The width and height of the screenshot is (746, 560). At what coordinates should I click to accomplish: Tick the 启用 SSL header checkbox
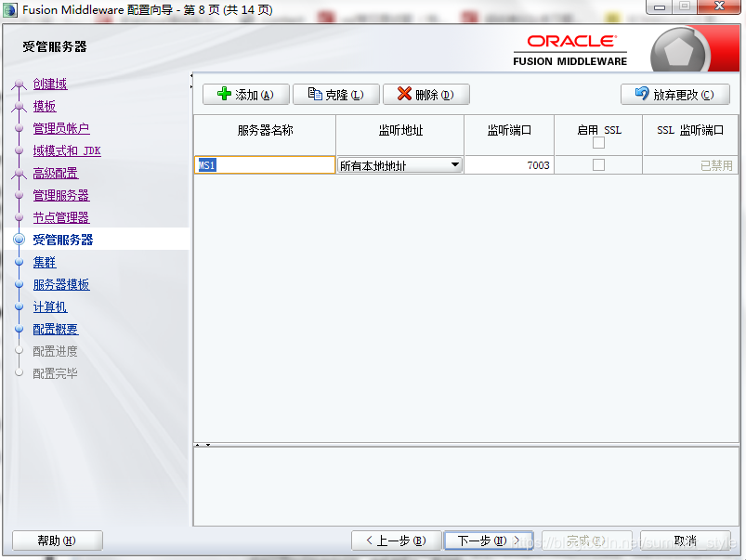[598, 143]
